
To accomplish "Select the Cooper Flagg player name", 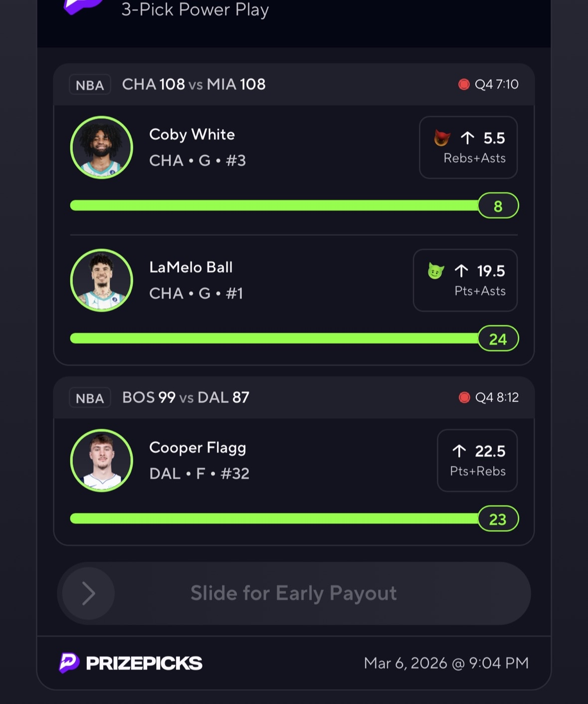I will tap(197, 448).
